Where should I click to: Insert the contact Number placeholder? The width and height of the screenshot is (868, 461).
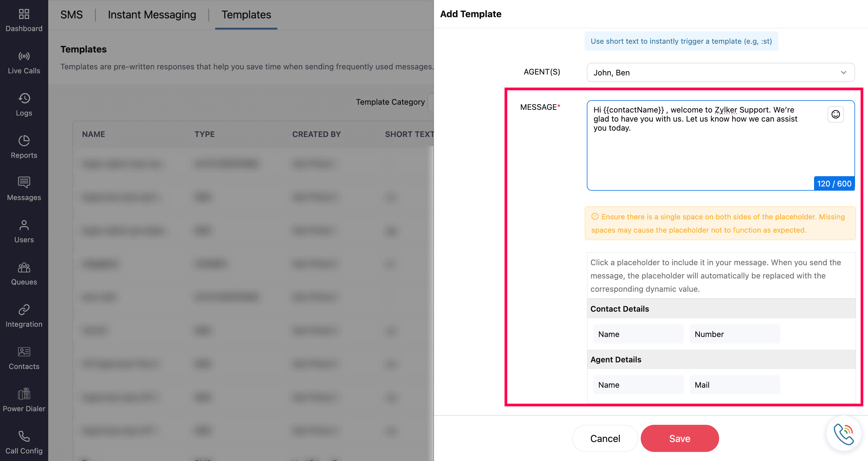click(734, 334)
